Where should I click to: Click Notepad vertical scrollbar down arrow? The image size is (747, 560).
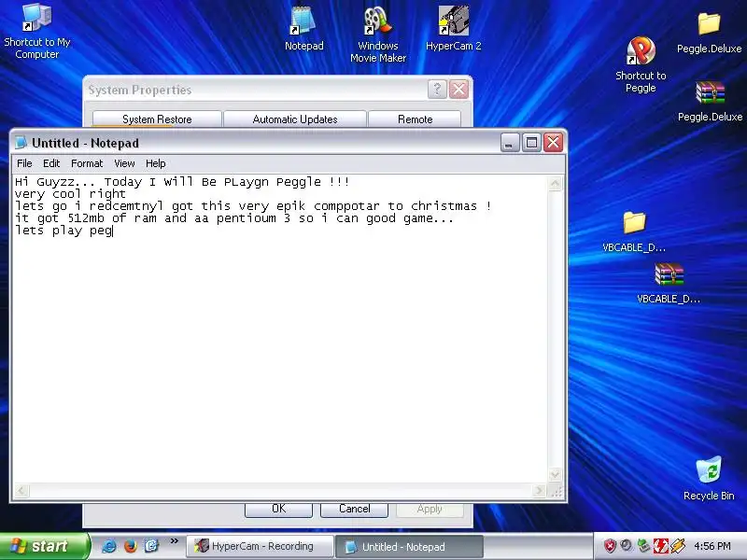[x=555, y=474]
